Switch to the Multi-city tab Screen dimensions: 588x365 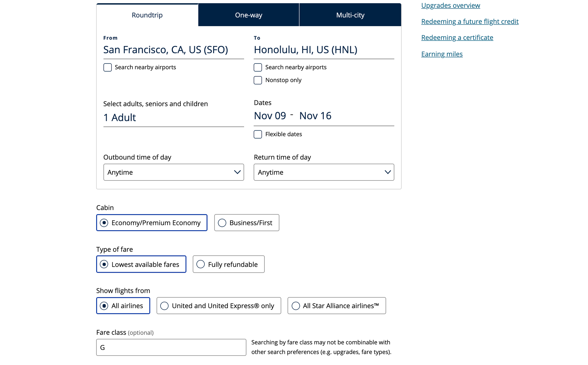point(350,15)
